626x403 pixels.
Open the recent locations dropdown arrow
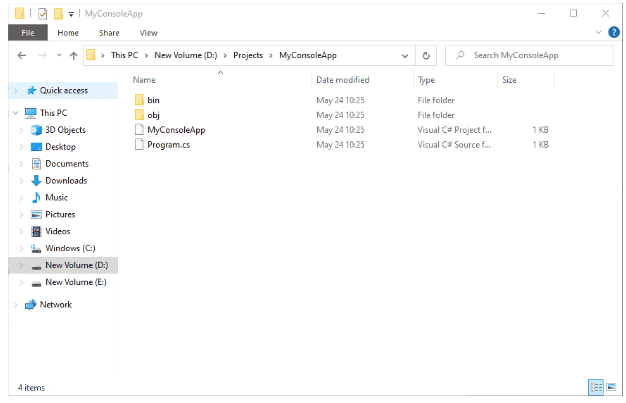(59, 55)
